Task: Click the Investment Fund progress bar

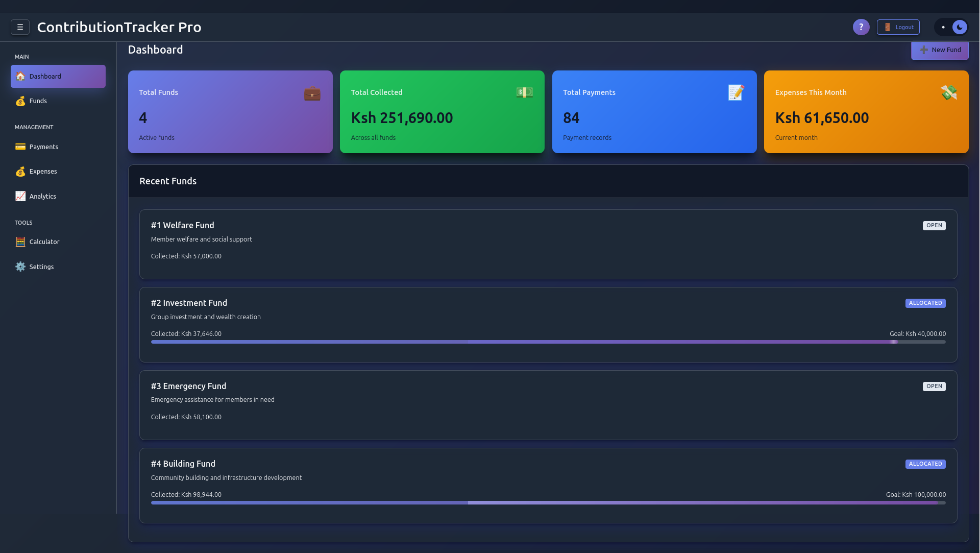Action: pyautogui.click(x=548, y=342)
